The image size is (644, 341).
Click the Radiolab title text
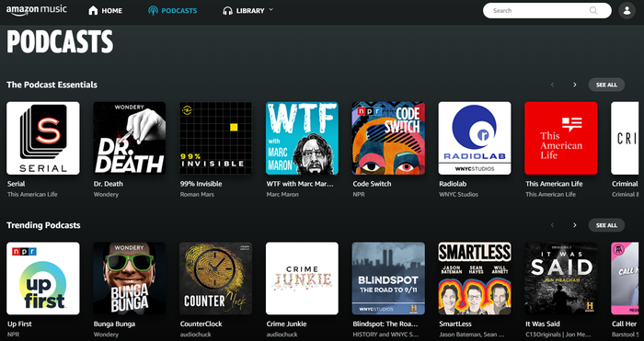coord(453,184)
